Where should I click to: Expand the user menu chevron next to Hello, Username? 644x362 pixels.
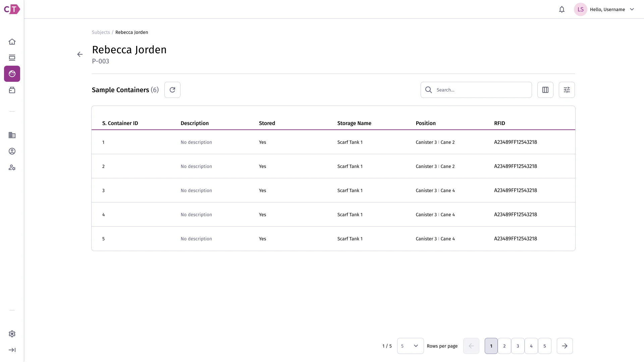coord(632,9)
